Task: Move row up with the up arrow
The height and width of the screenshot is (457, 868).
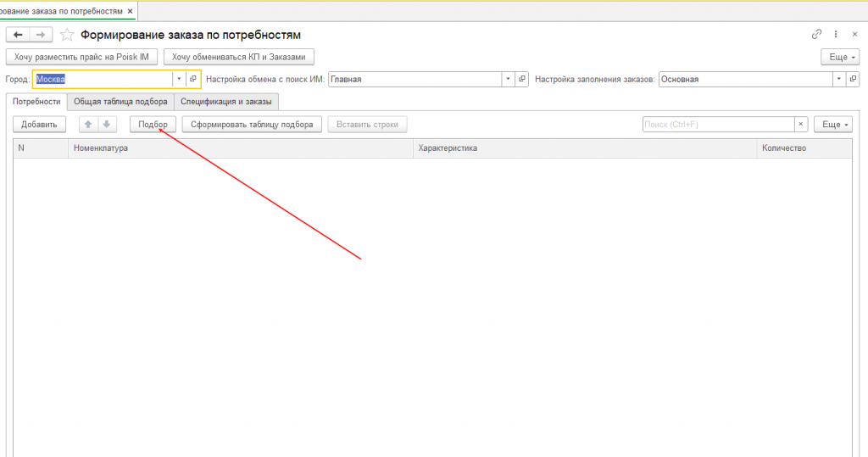Action: pos(88,125)
